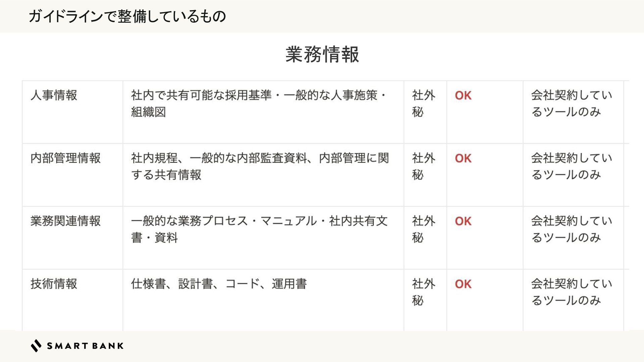Select the 内部管理情報 row label
The width and height of the screenshot is (644, 362).
click(x=65, y=158)
